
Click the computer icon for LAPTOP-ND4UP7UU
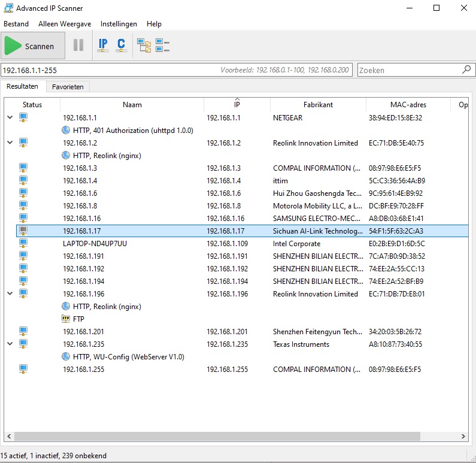(x=23, y=243)
